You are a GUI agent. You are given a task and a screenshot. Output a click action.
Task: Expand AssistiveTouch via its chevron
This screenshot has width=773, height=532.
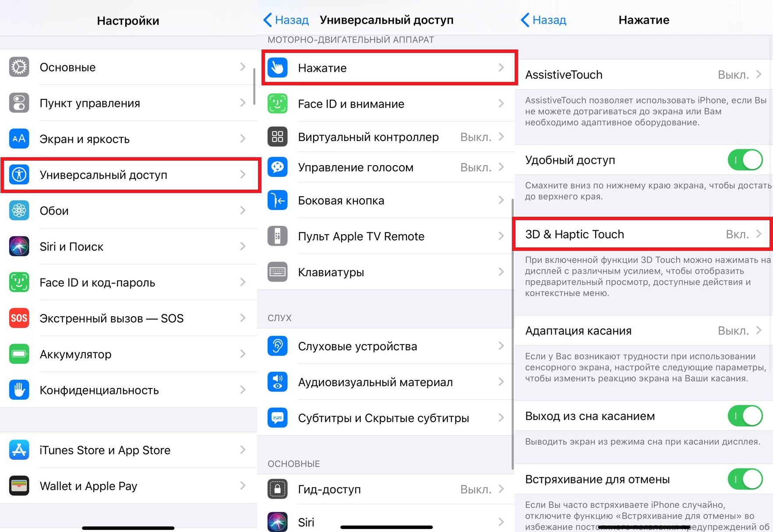pyautogui.click(x=759, y=74)
